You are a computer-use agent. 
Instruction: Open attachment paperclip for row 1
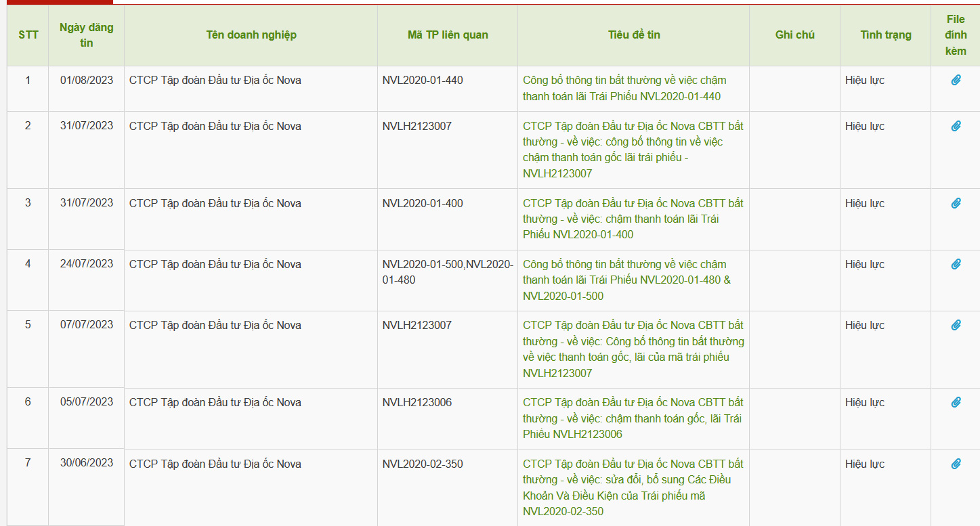[x=956, y=81]
